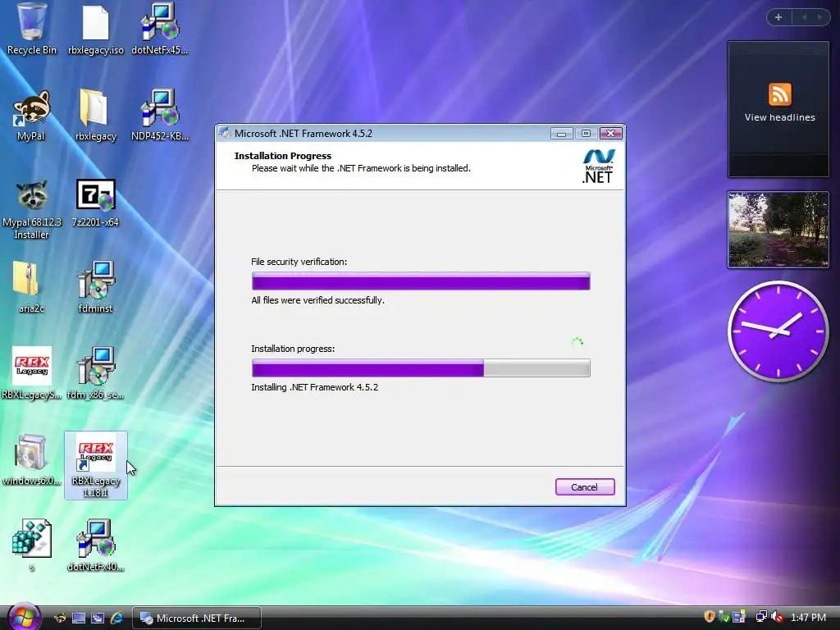Click the .NET installer title bar text

(x=304, y=134)
